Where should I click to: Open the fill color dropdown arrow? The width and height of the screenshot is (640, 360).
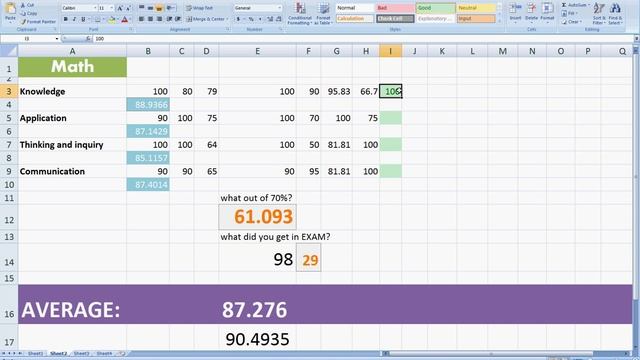(x=118, y=19)
